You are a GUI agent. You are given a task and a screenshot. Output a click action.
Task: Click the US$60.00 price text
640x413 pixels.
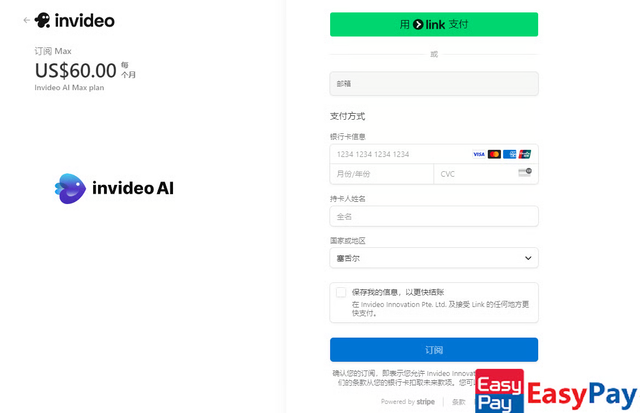coord(76,71)
